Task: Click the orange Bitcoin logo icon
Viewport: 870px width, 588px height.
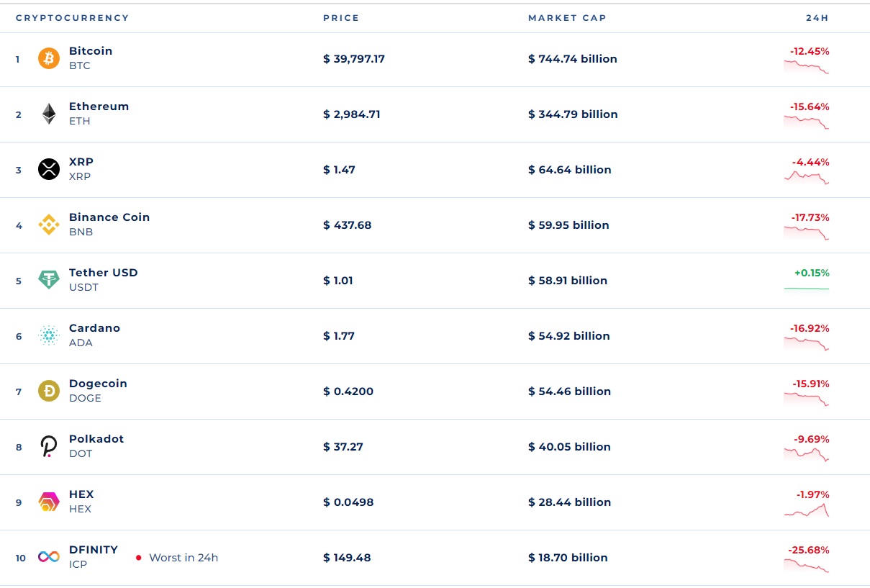Action: [x=48, y=59]
